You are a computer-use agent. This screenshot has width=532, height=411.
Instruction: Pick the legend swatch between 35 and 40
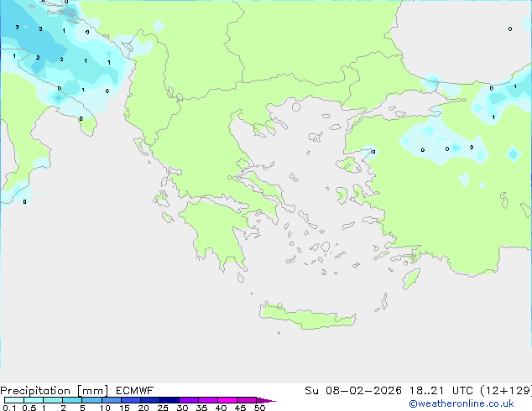(x=207, y=400)
